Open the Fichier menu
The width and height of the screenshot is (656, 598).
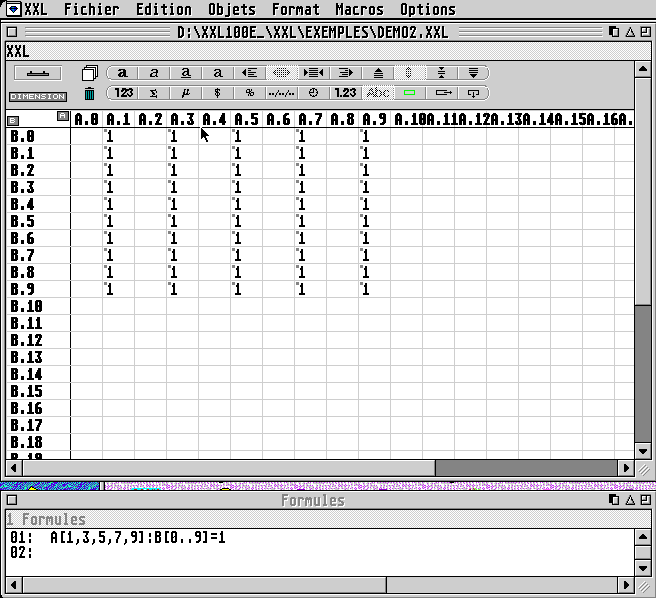(91, 9)
